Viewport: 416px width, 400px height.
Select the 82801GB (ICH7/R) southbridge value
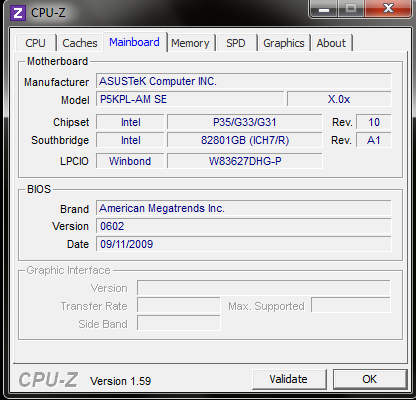coord(245,140)
